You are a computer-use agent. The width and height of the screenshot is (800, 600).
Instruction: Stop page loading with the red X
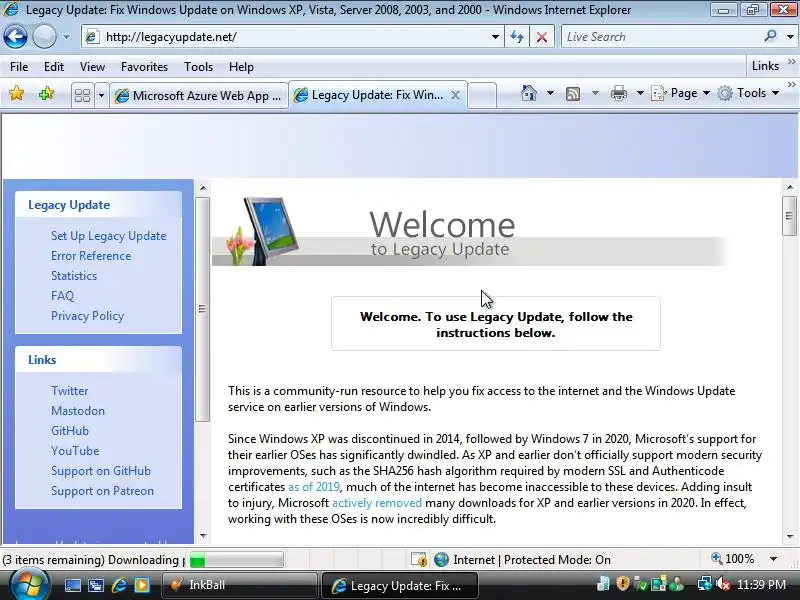[542, 37]
